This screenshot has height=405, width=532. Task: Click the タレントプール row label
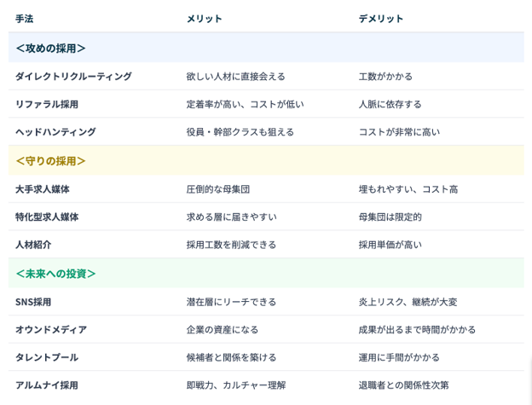[47, 357]
